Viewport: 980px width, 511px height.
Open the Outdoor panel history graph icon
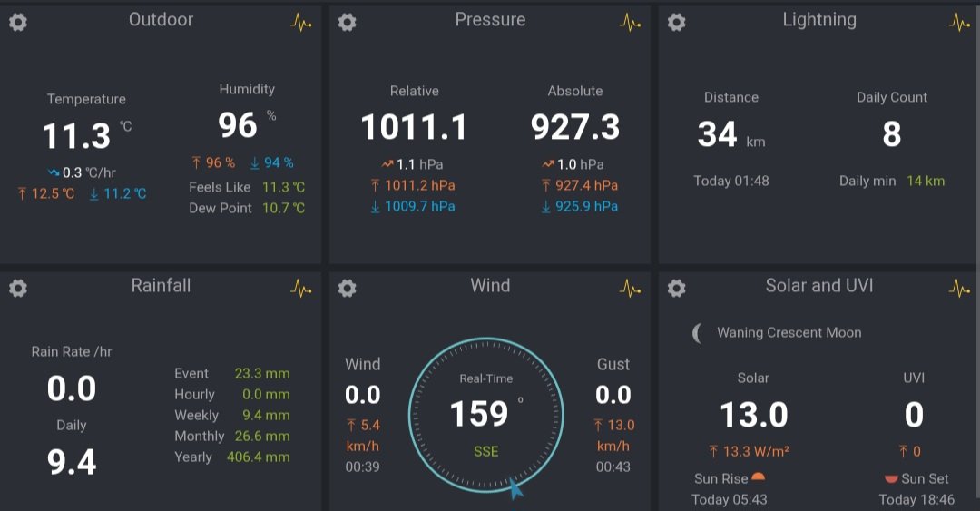[x=300, y=23]
